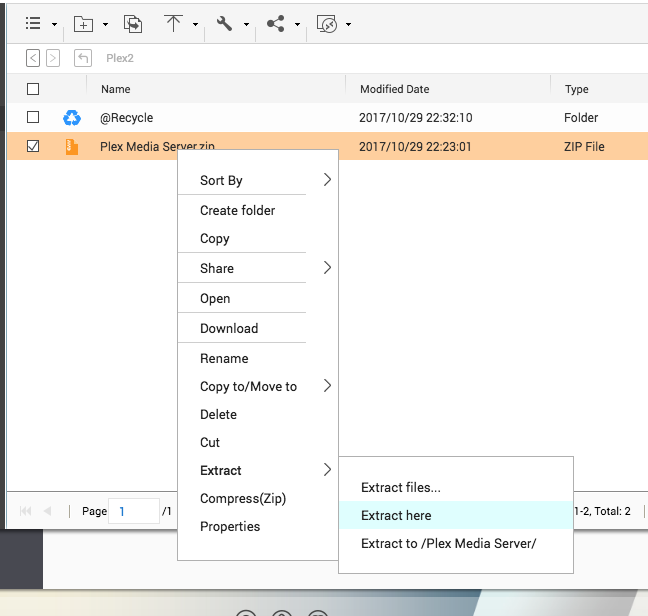Click the Folder type cell
The height and width of the screenshot is (616, 648).
(581, 118)
